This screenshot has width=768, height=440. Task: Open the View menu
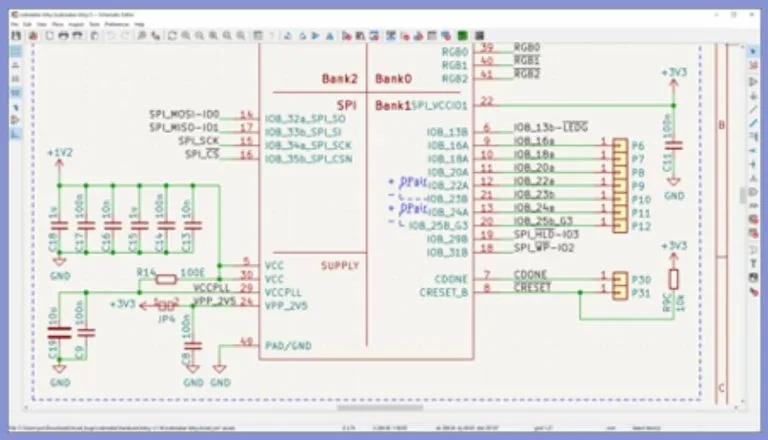tap(42, 24)
